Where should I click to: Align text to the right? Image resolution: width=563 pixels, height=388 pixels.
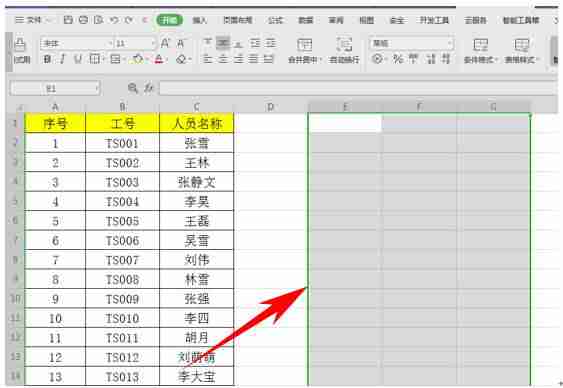[x=238, y=59]
